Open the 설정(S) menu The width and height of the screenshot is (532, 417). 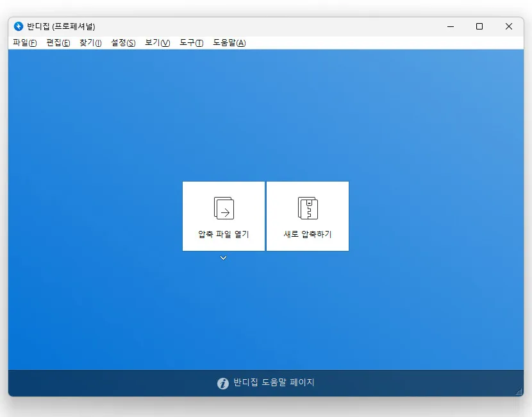123,43
